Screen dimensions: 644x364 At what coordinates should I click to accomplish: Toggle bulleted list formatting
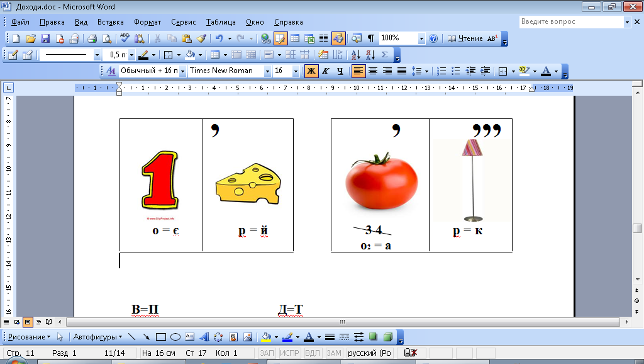click(x=456, y=71)
